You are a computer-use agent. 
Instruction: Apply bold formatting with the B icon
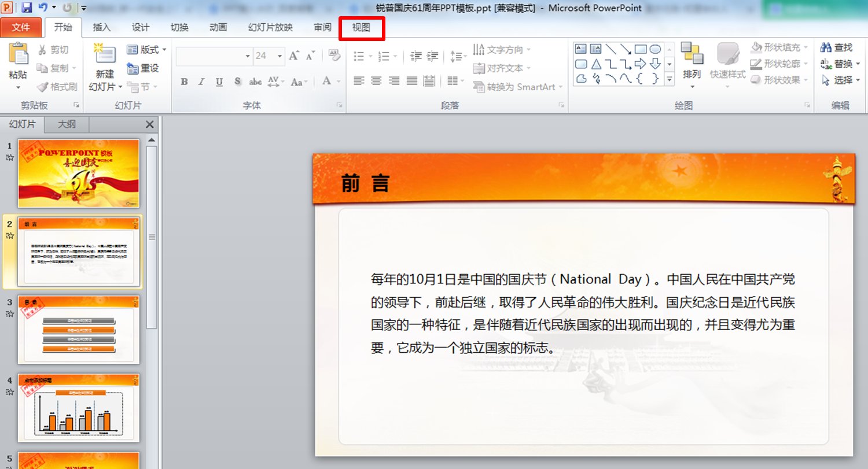(183, 82)
